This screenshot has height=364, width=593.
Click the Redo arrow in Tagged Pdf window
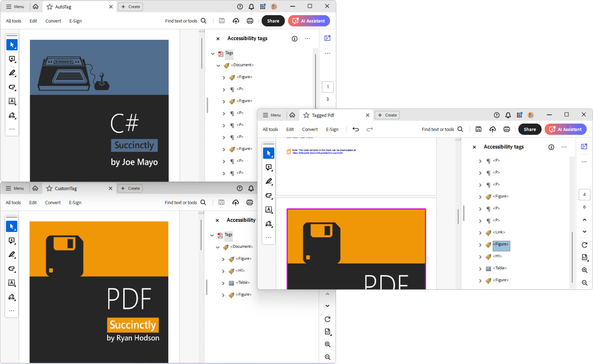pos(369,129)
